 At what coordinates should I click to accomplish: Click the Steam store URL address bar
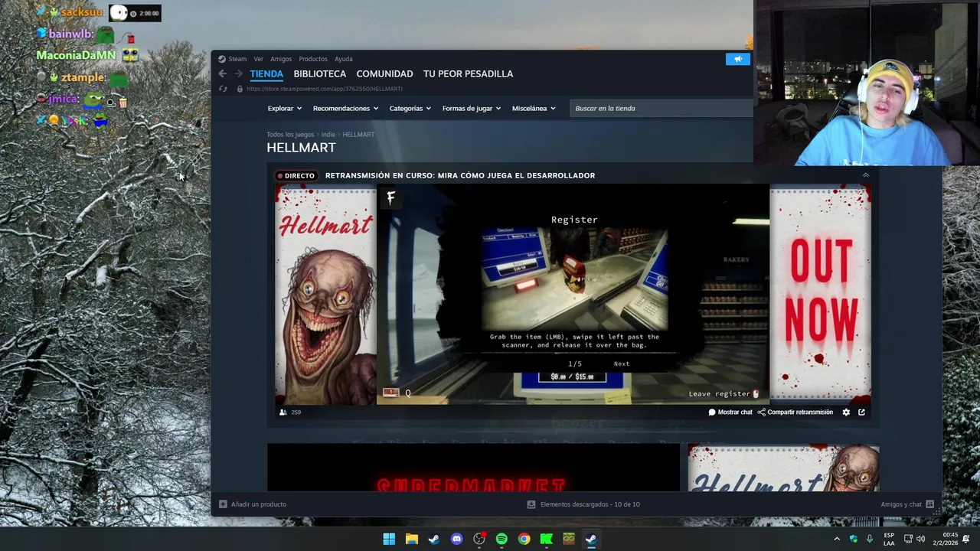coord(325,89)
